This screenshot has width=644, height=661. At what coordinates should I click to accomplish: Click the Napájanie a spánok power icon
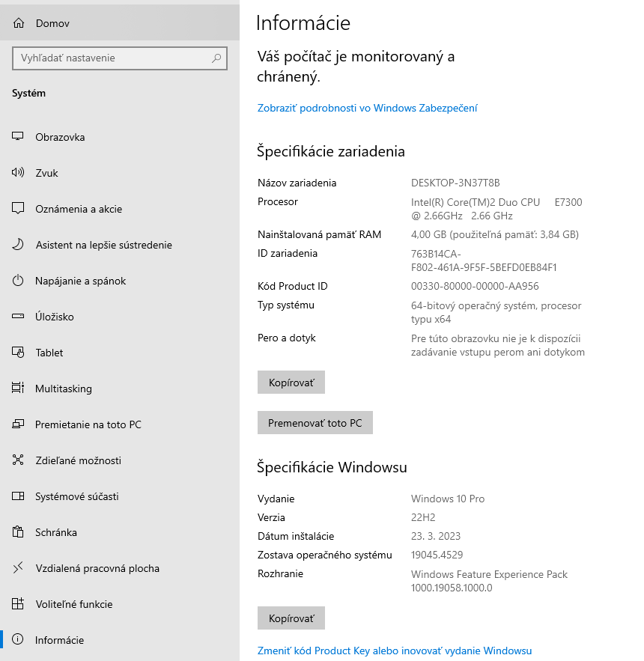pyautogui.click(x=19, y=281)
